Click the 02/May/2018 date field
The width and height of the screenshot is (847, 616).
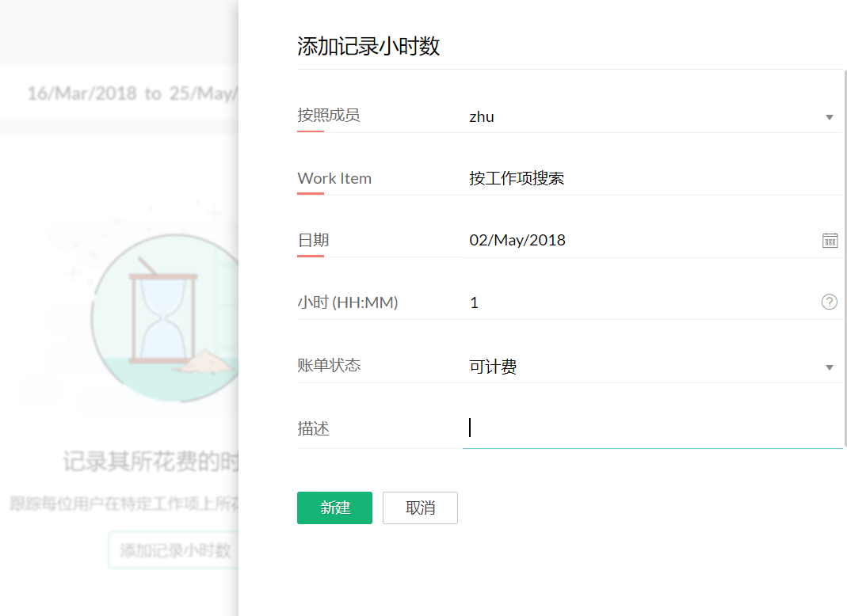tap(634, 240)
